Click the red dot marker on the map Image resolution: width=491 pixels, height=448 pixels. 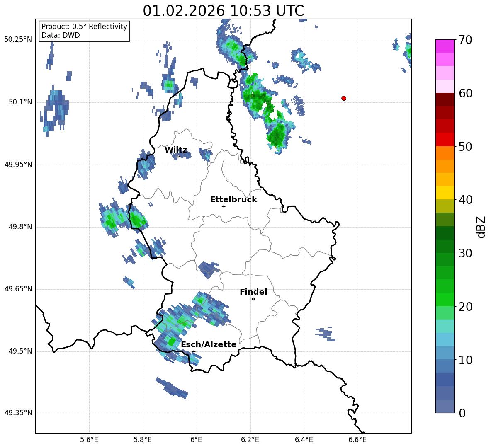[343, 98]
